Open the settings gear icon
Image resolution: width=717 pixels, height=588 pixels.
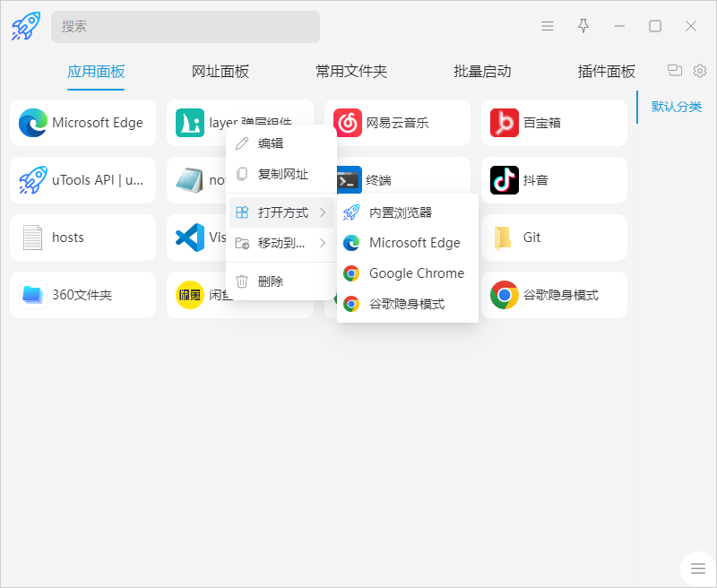[x=700, y=71]
